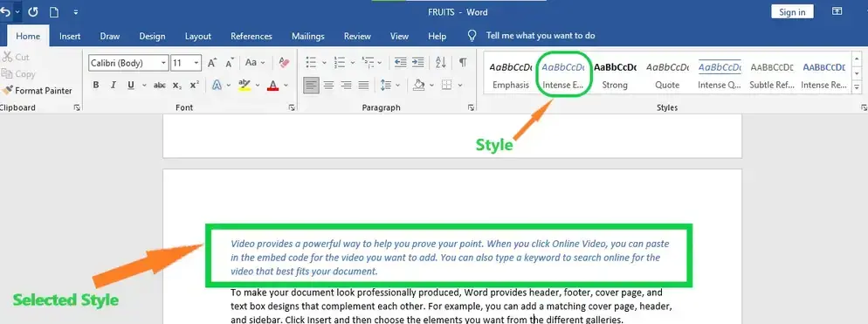This screenshot has width=868, height=324.
Task: Increase font size with grow font icon
Action: 212,63
